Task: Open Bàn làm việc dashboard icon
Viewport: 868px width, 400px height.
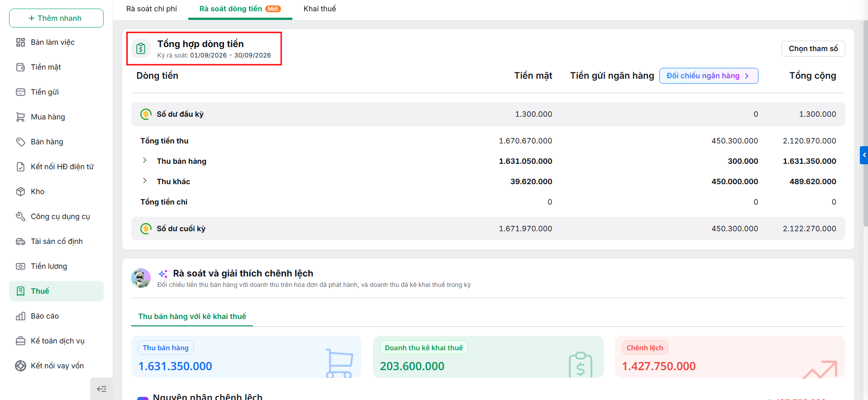Action: [20, 42]
